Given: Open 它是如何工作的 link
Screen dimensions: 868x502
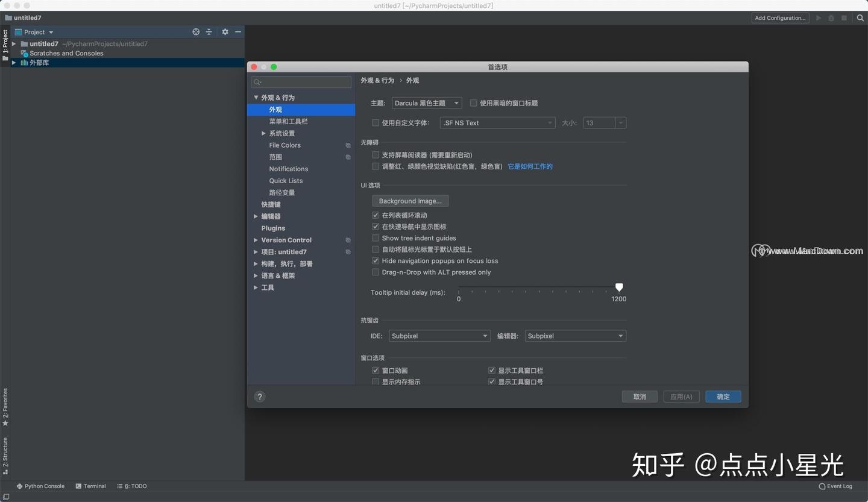Looking at the screenshot, I should (x=530, y=166).
